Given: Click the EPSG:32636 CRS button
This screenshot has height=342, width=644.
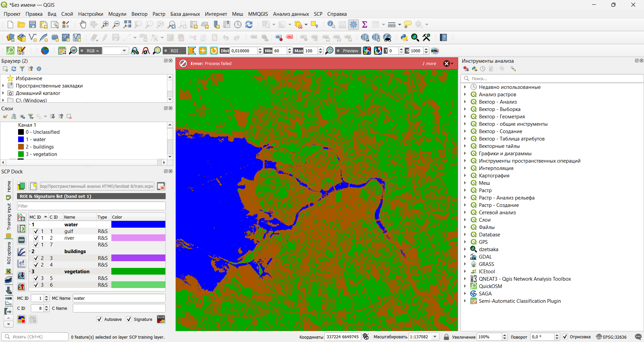Looking at the screenshot, I should click(x=611, y=337).
